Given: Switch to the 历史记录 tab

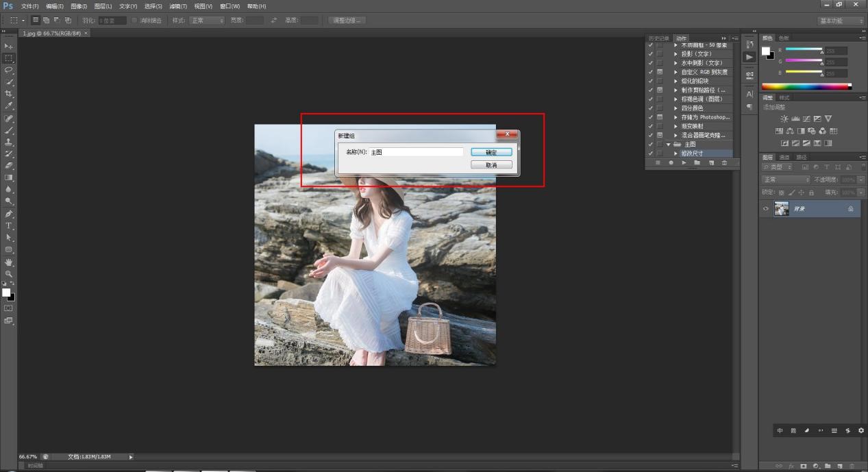Looking at the screenshot, I should (x=658, y=38).
